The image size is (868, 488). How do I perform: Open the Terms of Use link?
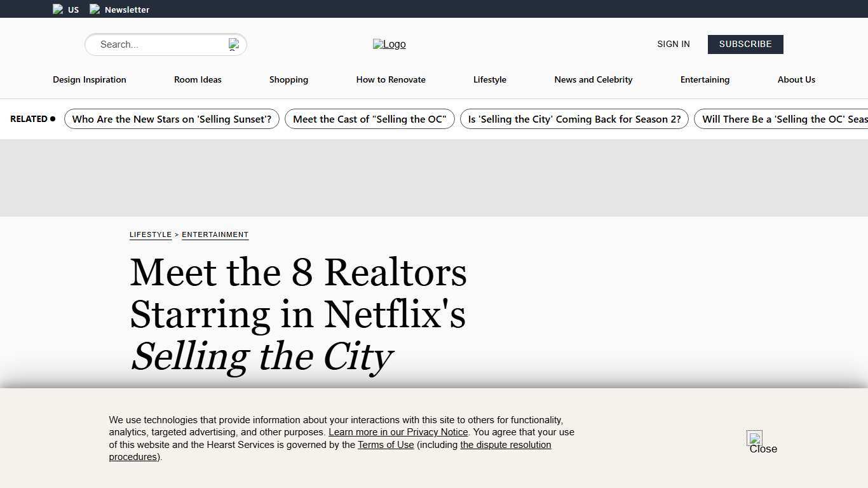click(x=386, y=445)
